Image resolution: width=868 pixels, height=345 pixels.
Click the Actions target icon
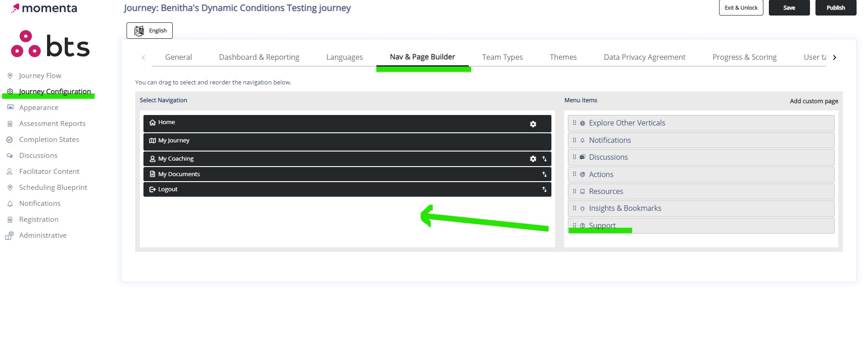582,174
